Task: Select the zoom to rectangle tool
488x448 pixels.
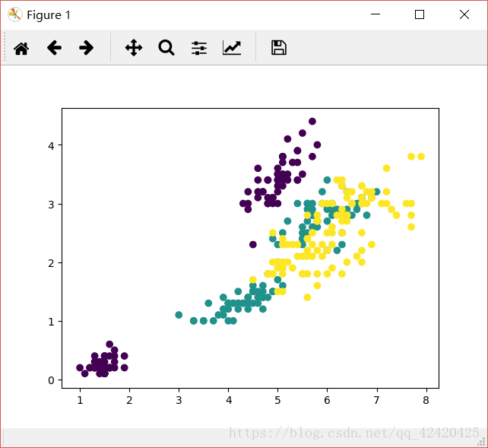Action: point(166,48)
